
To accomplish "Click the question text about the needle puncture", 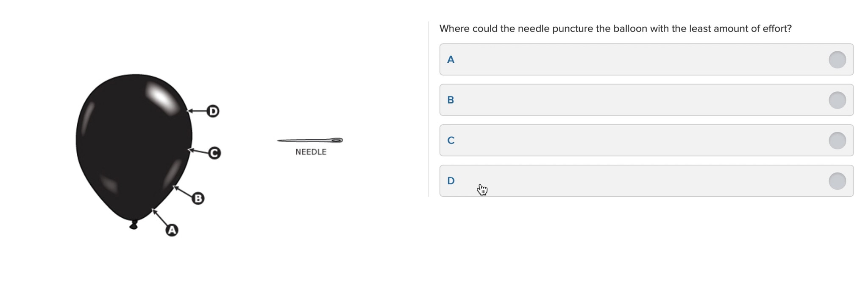I will [x=615, y=28].
